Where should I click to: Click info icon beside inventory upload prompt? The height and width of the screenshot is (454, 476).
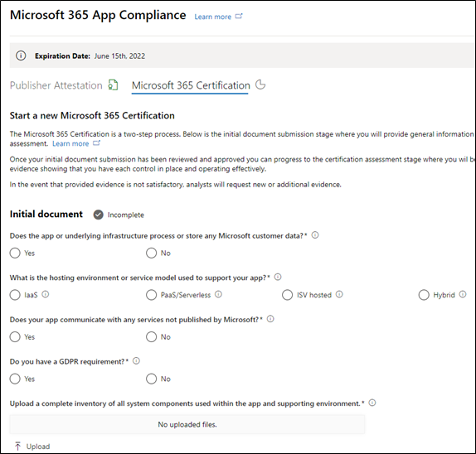(372, 403)
